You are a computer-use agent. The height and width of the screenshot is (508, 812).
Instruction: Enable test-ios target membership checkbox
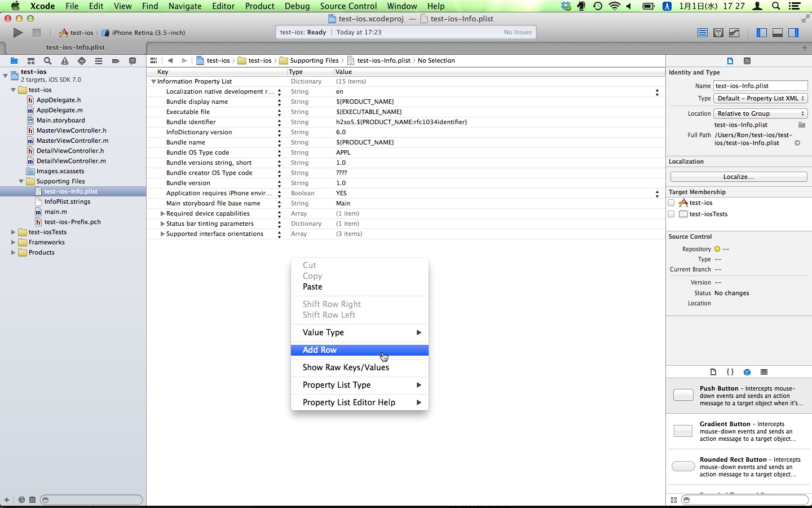671,203
